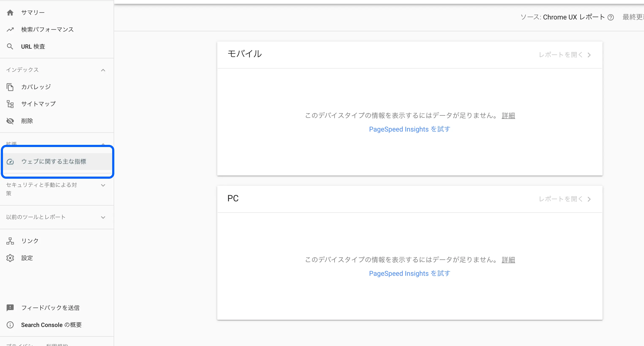Click the モバイル card heading
Viewport: 644px width, 346px height.
(244, 54)
